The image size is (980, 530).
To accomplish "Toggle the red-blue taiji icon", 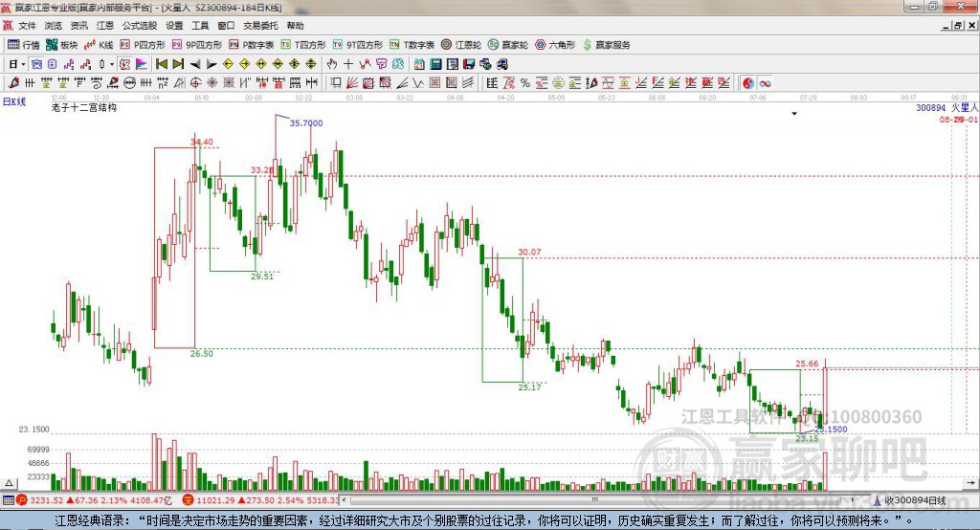I will pyautogui.click(x=748, y=82).
